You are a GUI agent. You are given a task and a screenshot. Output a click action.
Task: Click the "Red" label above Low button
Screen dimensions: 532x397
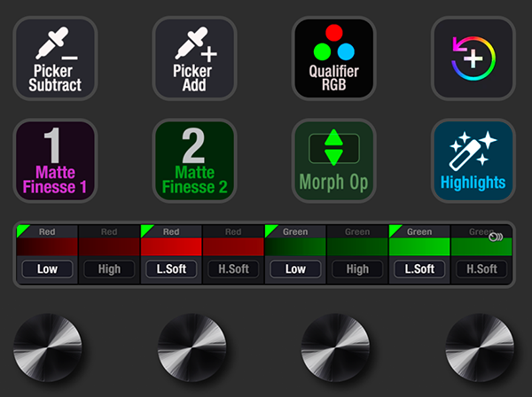tap(47, 232)
